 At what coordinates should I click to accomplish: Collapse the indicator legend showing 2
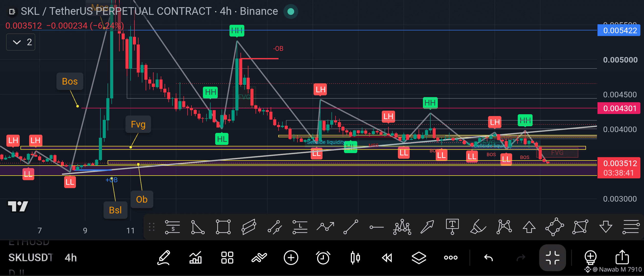(x=21, y=42)
